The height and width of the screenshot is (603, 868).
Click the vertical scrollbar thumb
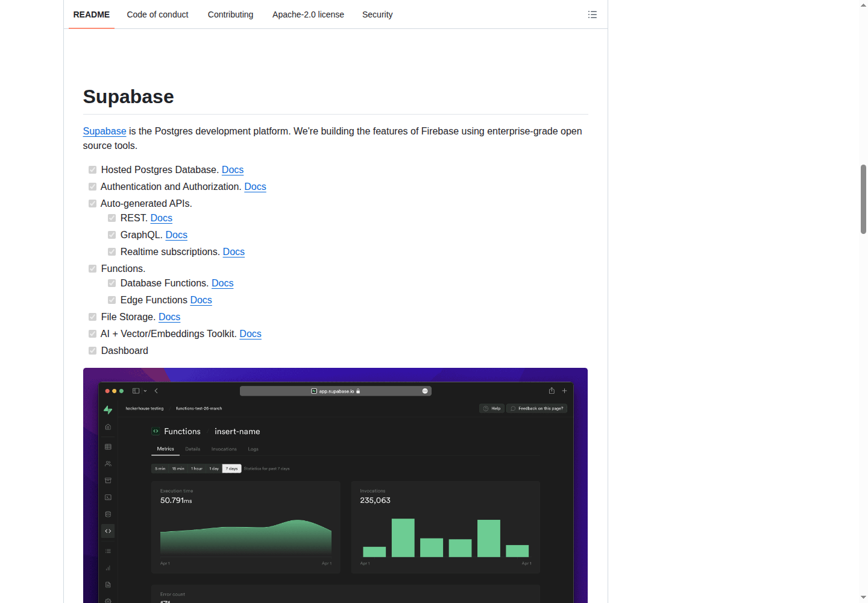(x=863, y=199)
